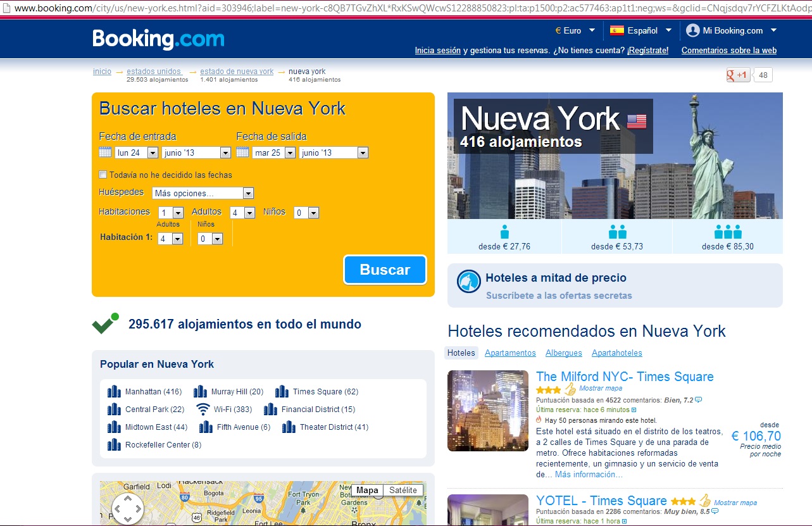Click the Midtown East (44) link
The image size is (812, 526).
156,427
